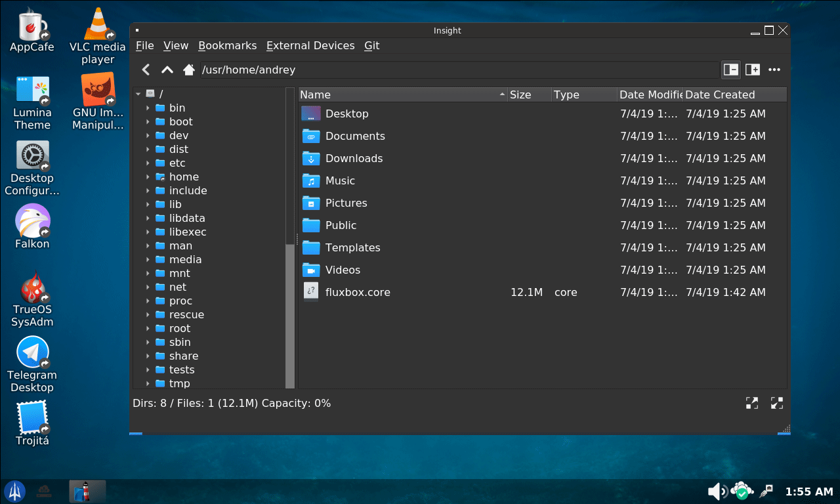Open the three-dots more options menu
This screenshot has height=504, width=840.
tap(774, 70)
